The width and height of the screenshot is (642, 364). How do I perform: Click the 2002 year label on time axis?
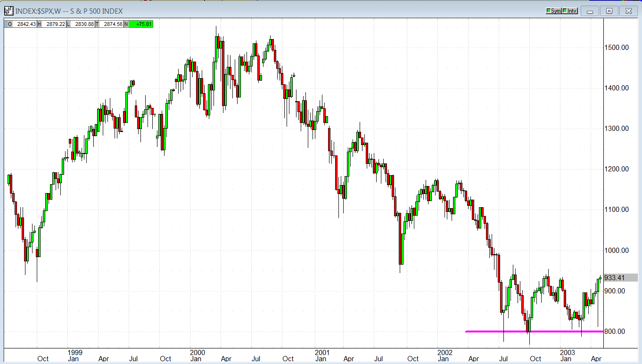pyautogui.click(x=444, y=352)
